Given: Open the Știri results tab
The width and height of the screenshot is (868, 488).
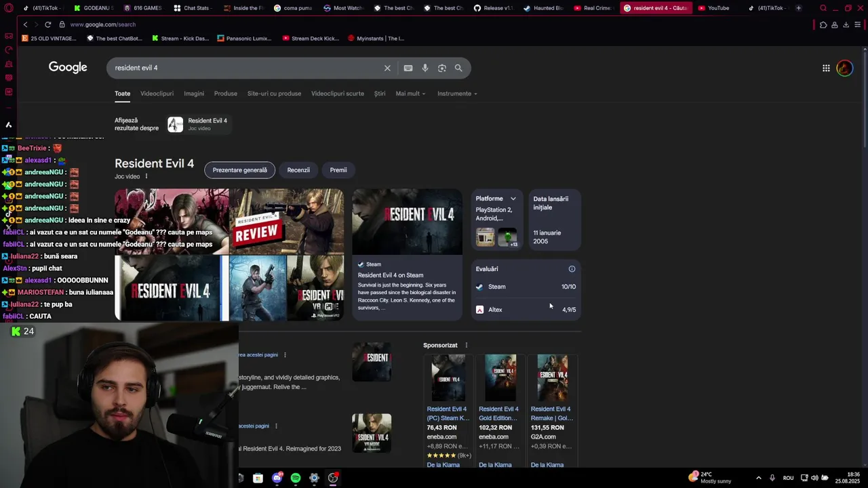Looking at the screenshot, I should pos(380,94).
